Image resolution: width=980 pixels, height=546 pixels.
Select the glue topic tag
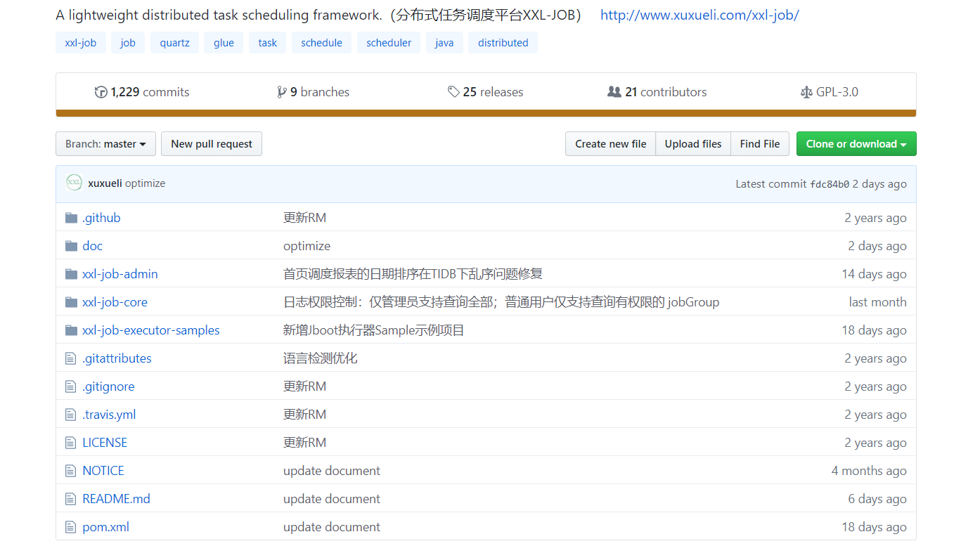(224, 42)
